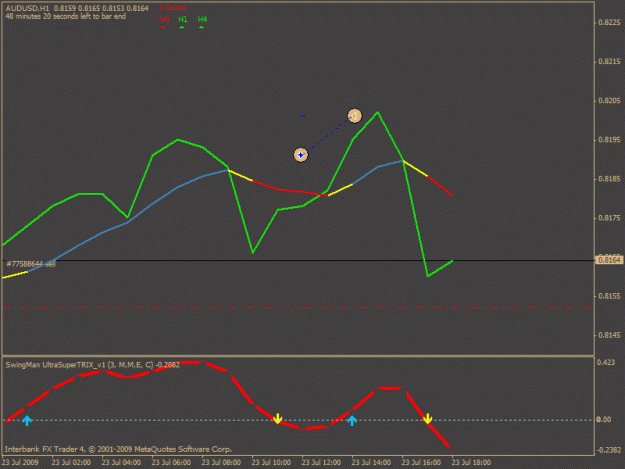Click the '23 Jul 14:00' time label
Viewport: 625px width, 469px height.
point(371,462)
